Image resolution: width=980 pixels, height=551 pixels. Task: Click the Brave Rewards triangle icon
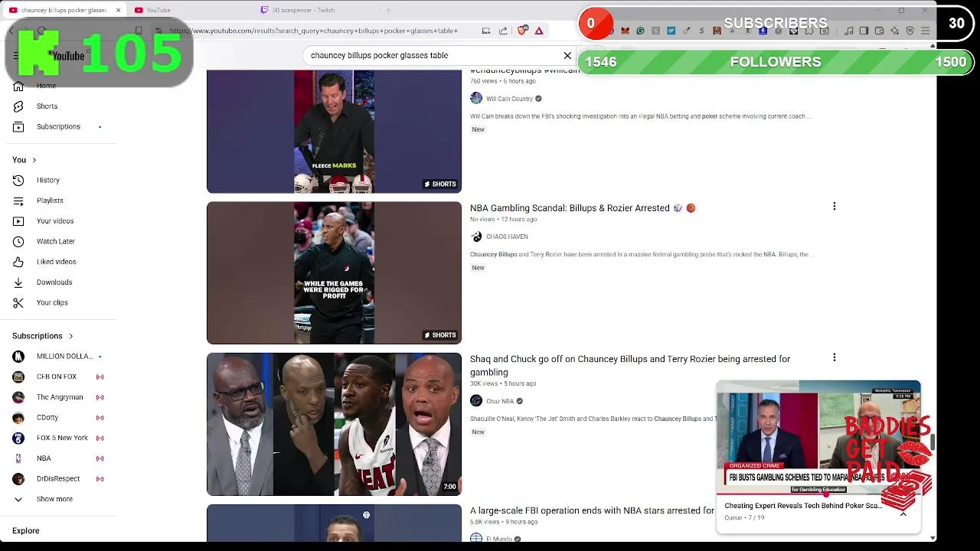point(539,31)
